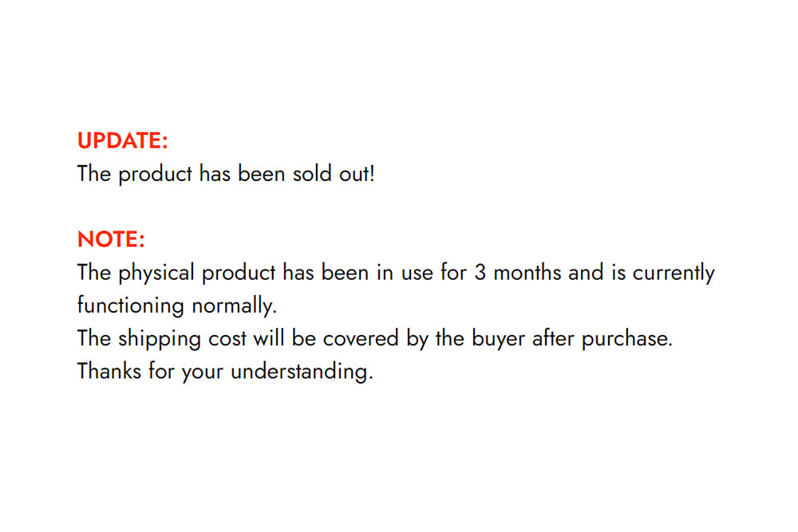798x532 pixels.
Task: Click the word 'functioning'
Action: (130, 306)
